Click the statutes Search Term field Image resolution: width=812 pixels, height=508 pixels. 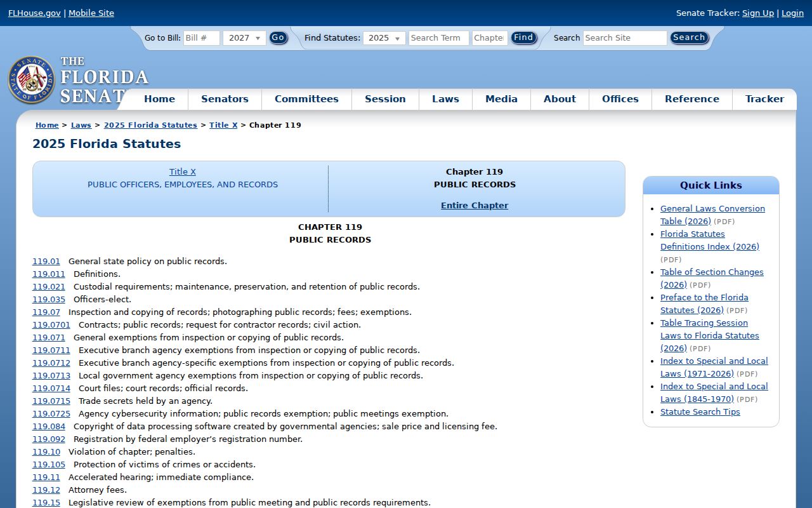click(x=439, y=38)
